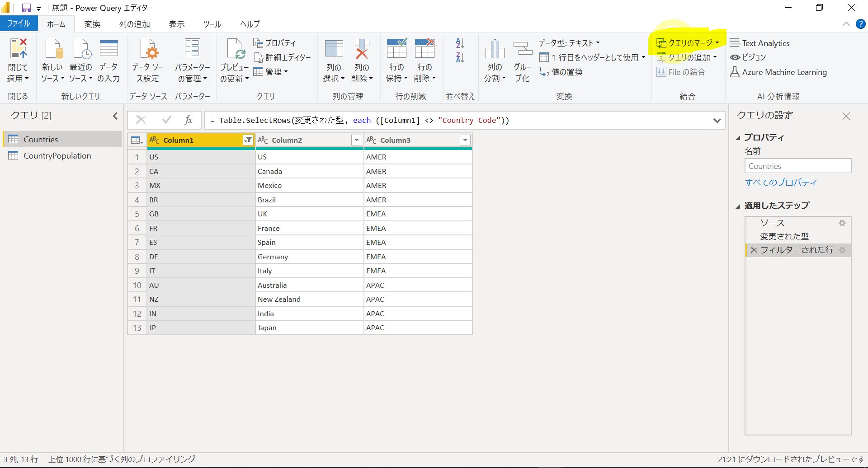This screenshot has width=868, height=468.
Task: Switch to the 変換 tab
Action: click(x=92, y=24)
